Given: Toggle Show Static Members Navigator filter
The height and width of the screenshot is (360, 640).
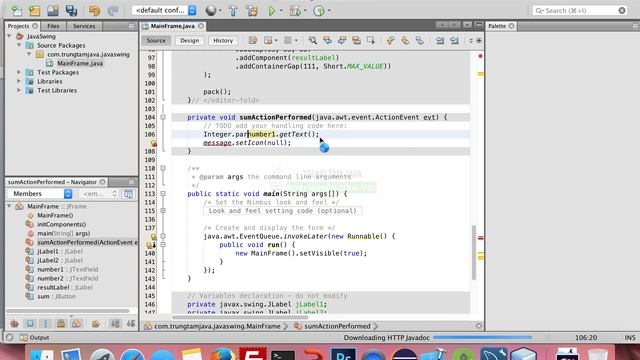Looking at the screenshot, I should (45, 324).
